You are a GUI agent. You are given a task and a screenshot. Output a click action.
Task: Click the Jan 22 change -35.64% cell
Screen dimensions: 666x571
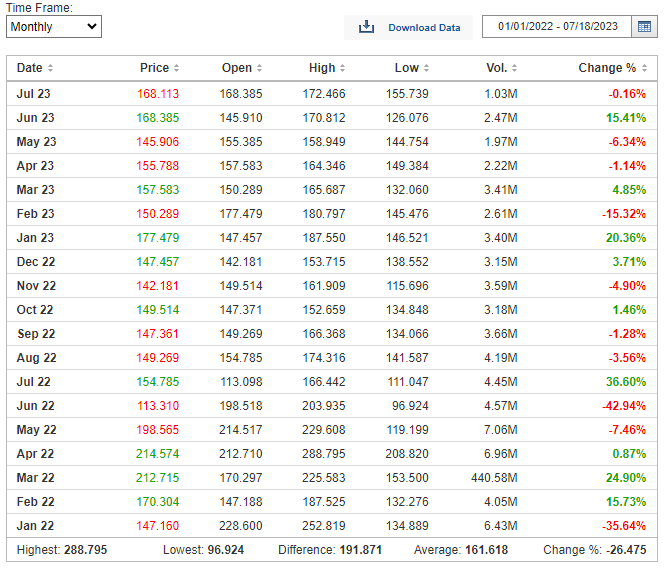[x=614, y=525]
